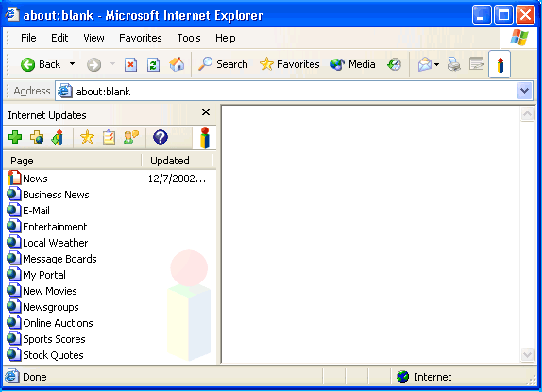Viewport: 542px width, 392px height.
Task: Click the News document icon
Action: point(14,178)
